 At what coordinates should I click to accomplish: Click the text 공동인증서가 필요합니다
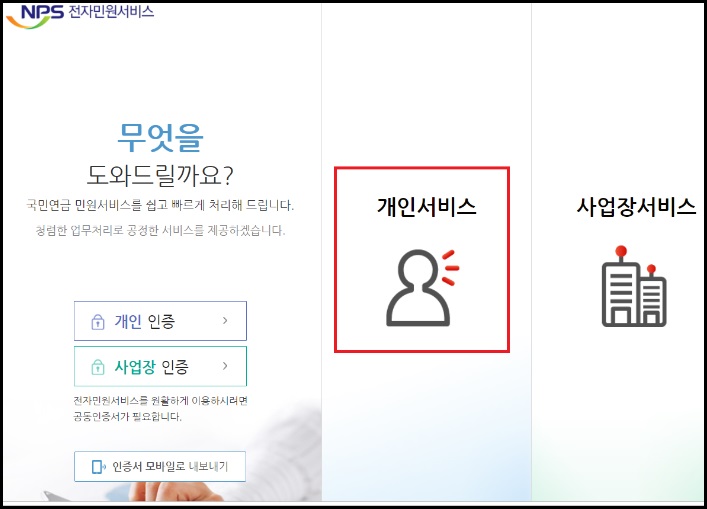128,416
